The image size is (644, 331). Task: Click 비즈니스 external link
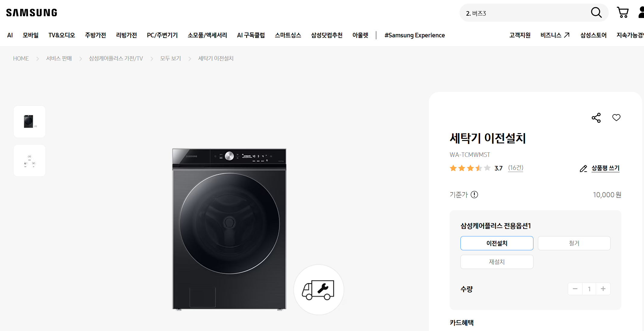(x=555, y=35)
